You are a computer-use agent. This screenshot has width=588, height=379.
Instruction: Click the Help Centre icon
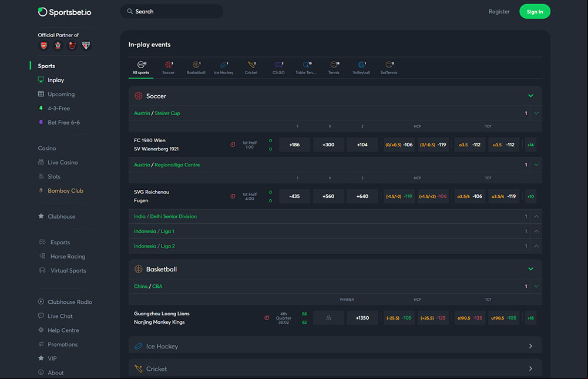click(x=41, y=330)
